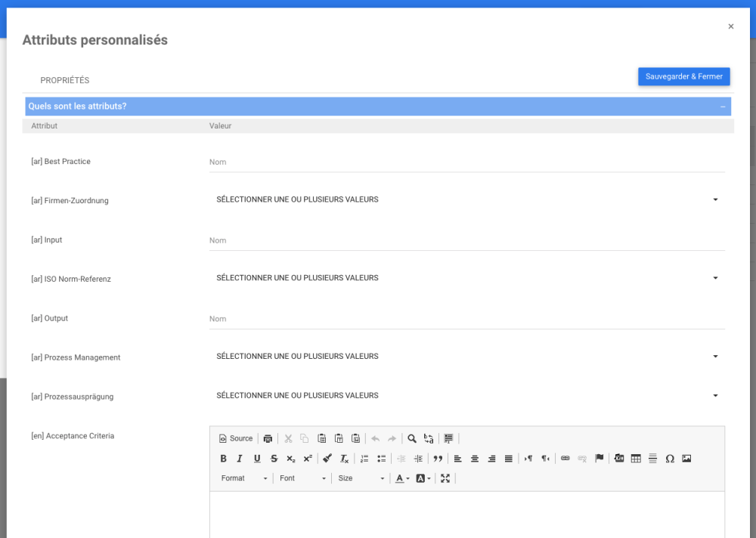This screenshot has width=756, height=538.
Task: Click the Print icon in editor toolbar
Action: click(x=268, y=438)
